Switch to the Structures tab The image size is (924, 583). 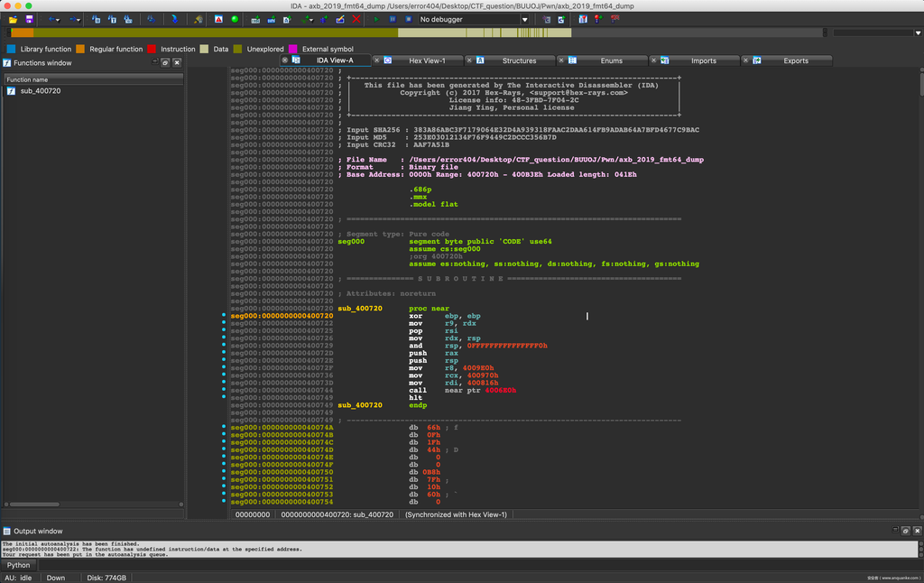click(x=519, y=60)
